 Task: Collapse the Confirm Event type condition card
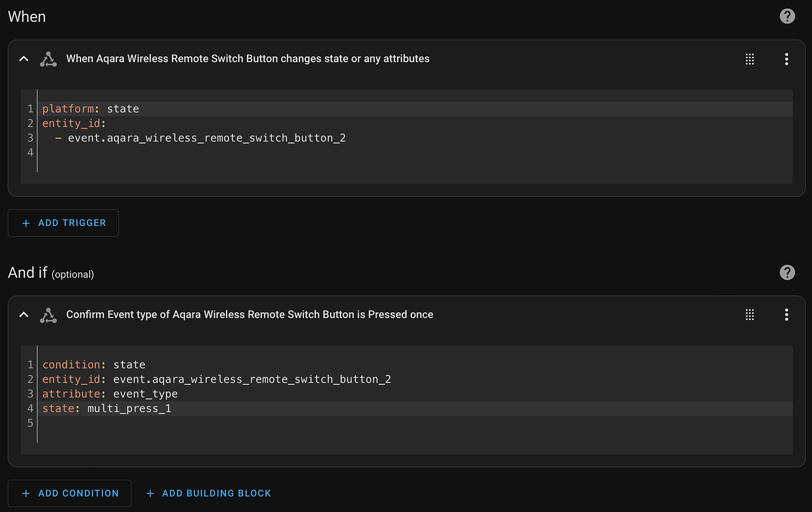24,315
